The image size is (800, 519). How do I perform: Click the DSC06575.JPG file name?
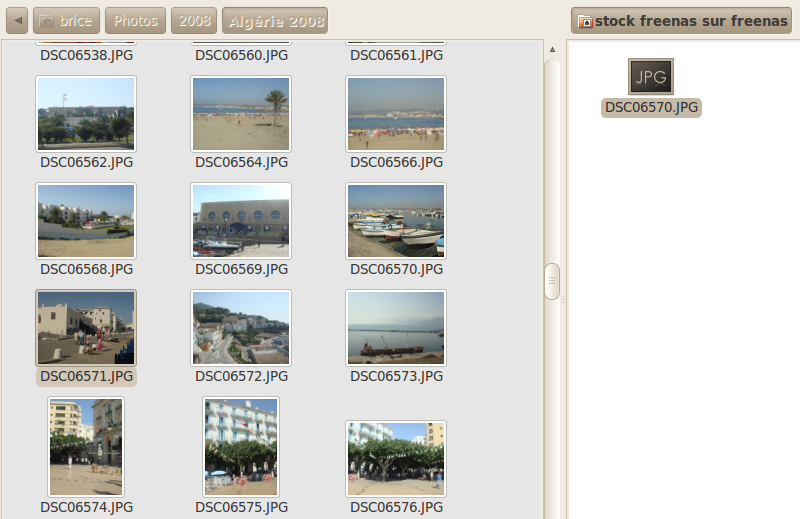[x=241, y=507]
